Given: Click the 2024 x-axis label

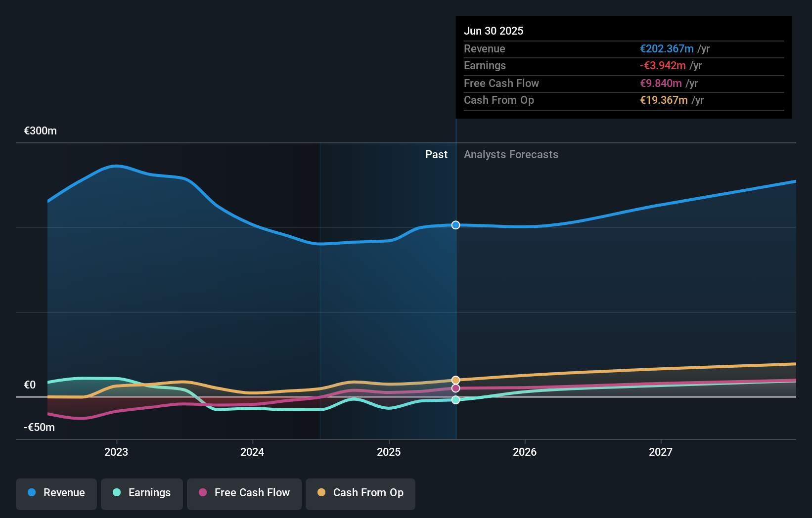Looking at the screenshot, I should tap(252, 452).
